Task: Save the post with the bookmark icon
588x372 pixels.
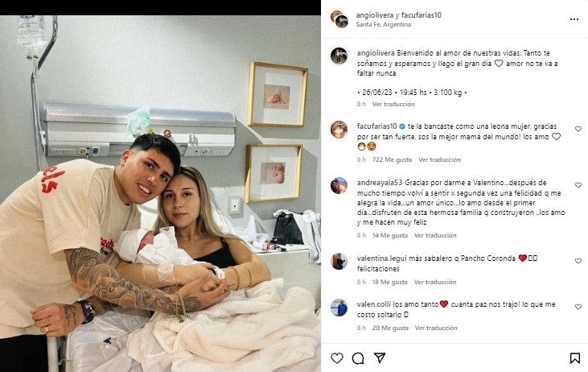Action: click(x=574, y=358)
